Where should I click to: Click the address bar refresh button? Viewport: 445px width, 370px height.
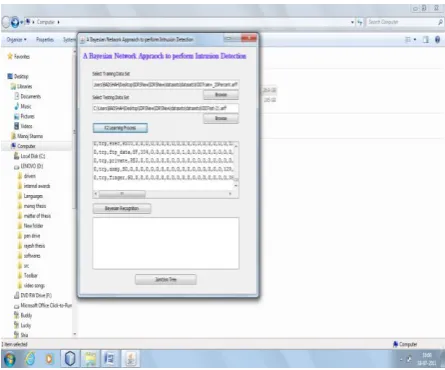(360, 22)
